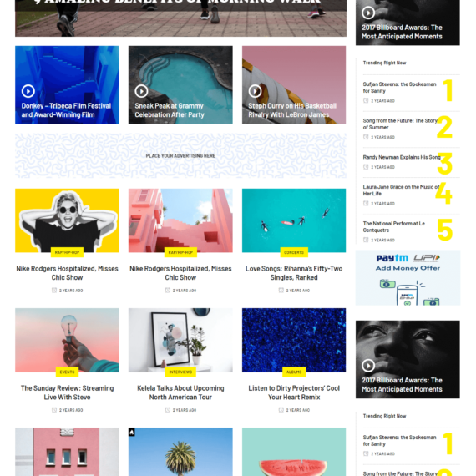Image resolution: width=476 pixels, height=476 pixels.
Task: Open Listen to Dirty Projectors' Cool Your Heart Remix
Action: tap(294, 392)
